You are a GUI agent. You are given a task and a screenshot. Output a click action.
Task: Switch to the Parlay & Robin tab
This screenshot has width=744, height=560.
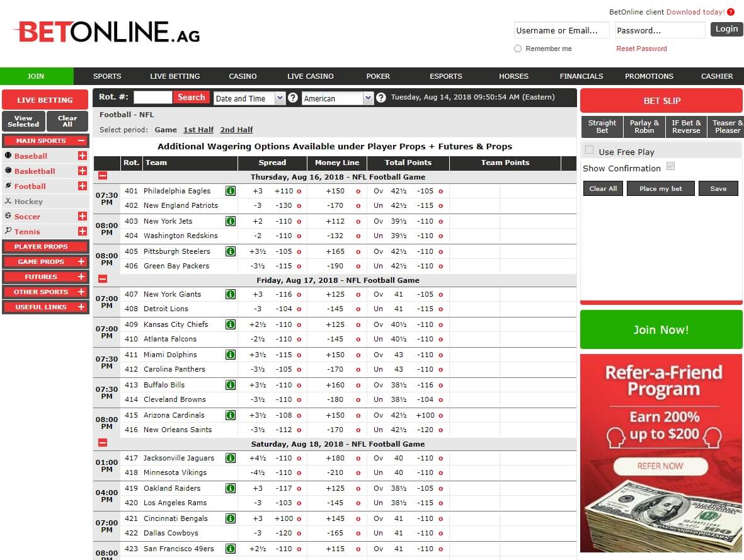[x=644, y=127]
